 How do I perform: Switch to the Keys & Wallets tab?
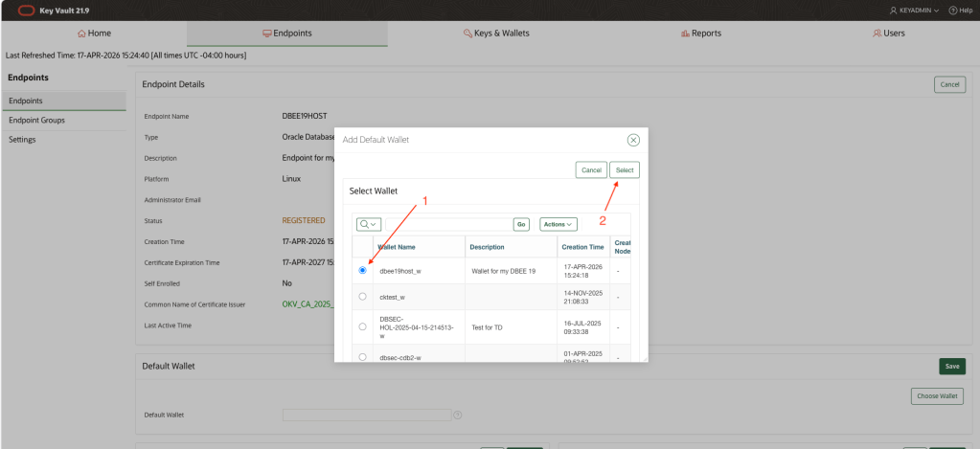point(495,34)
